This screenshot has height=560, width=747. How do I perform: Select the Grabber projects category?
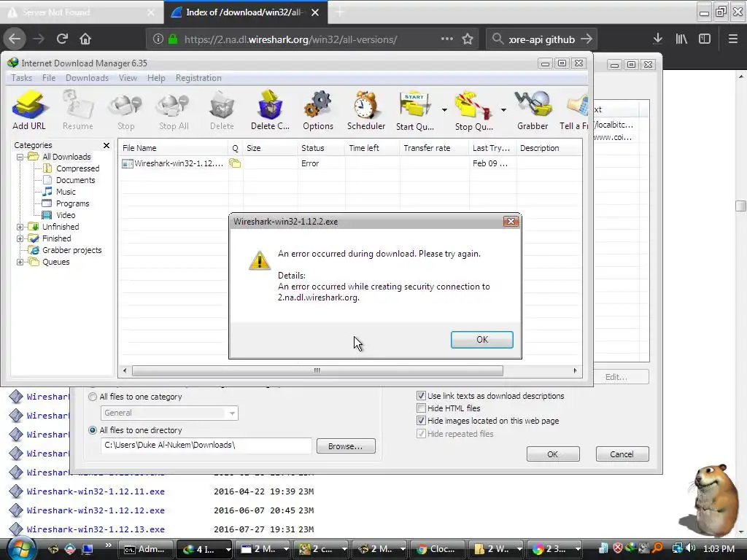(72, 250)
